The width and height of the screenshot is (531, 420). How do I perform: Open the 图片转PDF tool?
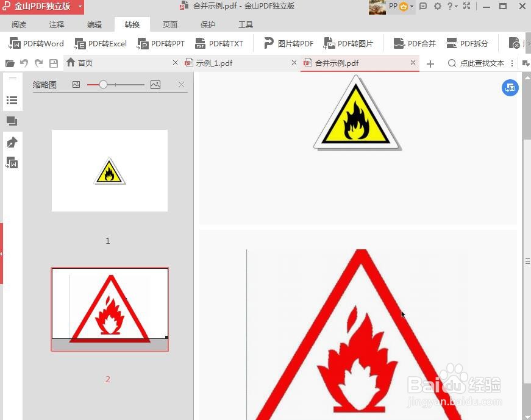pyautogui.click(x=288, y=44)
